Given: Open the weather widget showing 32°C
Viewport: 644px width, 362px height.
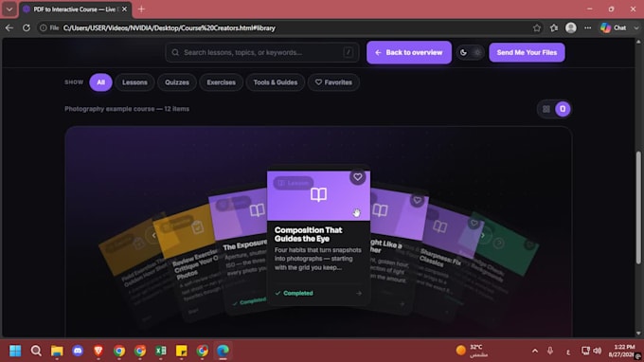Looking at the screenshot, I should [x=473, y=351].
